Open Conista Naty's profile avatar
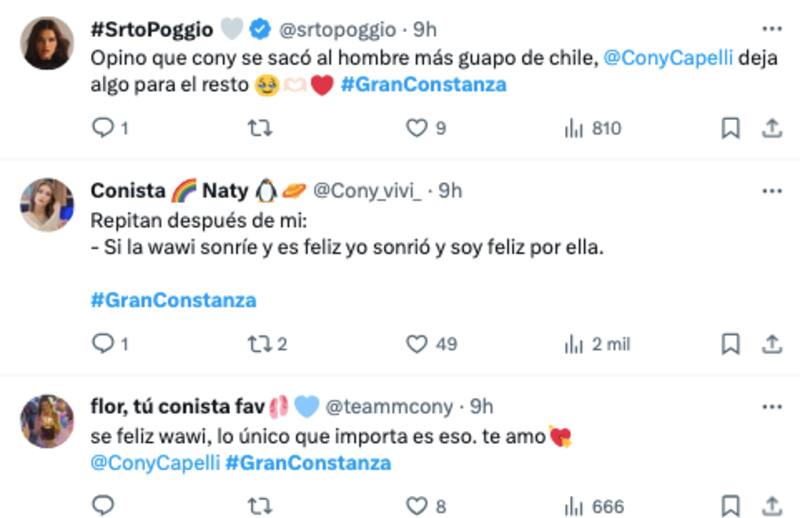This screenshot has height=518, width=800. pyautogui.click(x=47, y=204)
